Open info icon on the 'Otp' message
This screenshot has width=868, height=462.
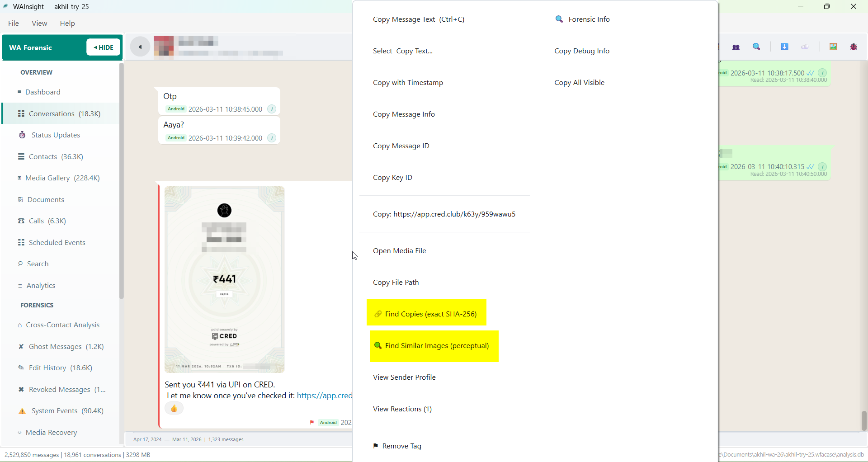click(272, 109)
